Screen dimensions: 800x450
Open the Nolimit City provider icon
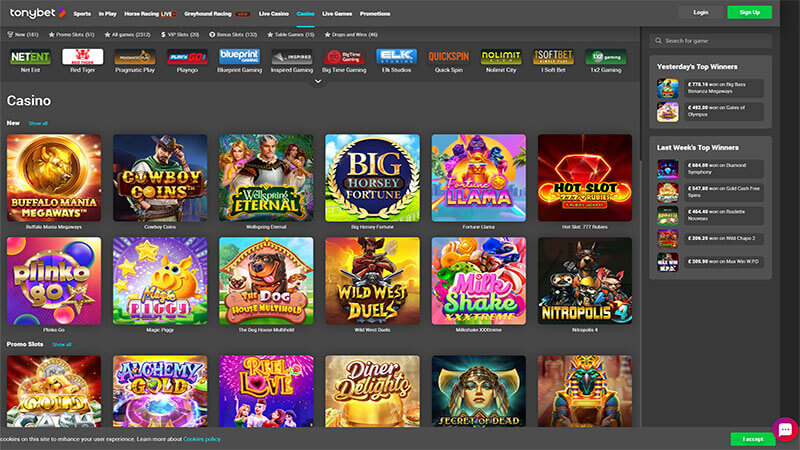pos(501,57)
